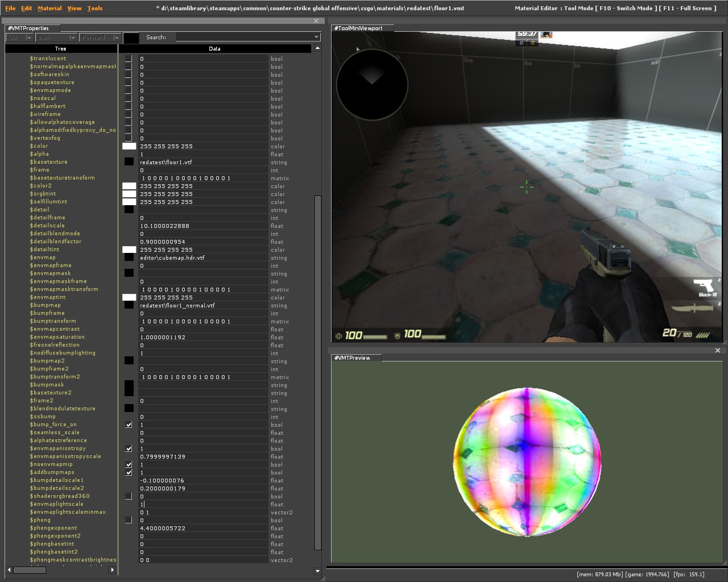The width and height of the screenshot is (728, 582).
Task: Click the radar minimap in the viewport
Action: coord(372,85)
